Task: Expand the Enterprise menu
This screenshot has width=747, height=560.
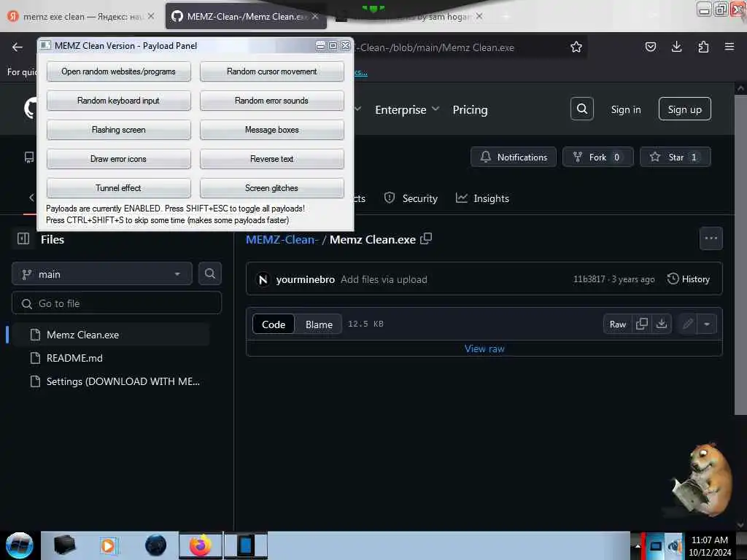Action: pos(407,109)
